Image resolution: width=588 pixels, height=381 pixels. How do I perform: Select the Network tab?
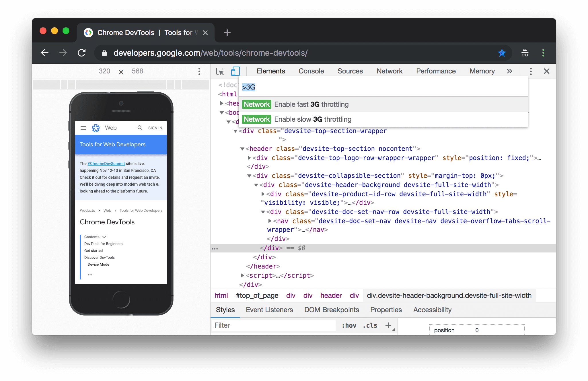pos(389,71)
